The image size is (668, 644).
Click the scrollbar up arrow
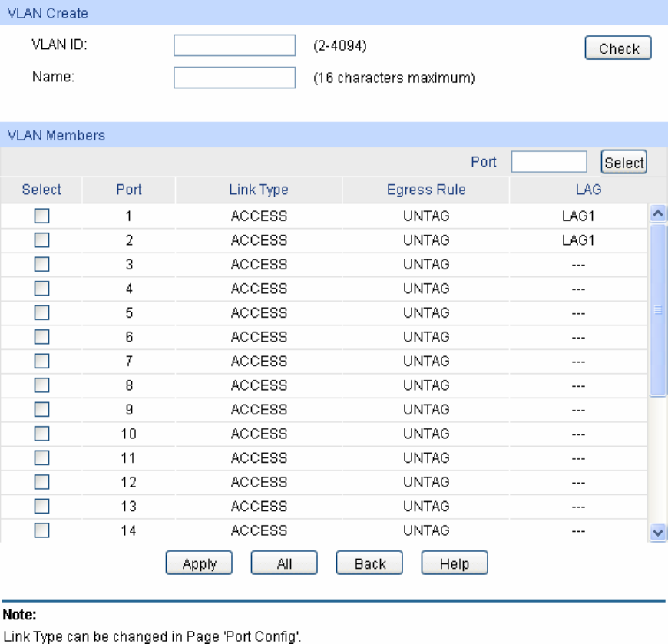[657, 214]
